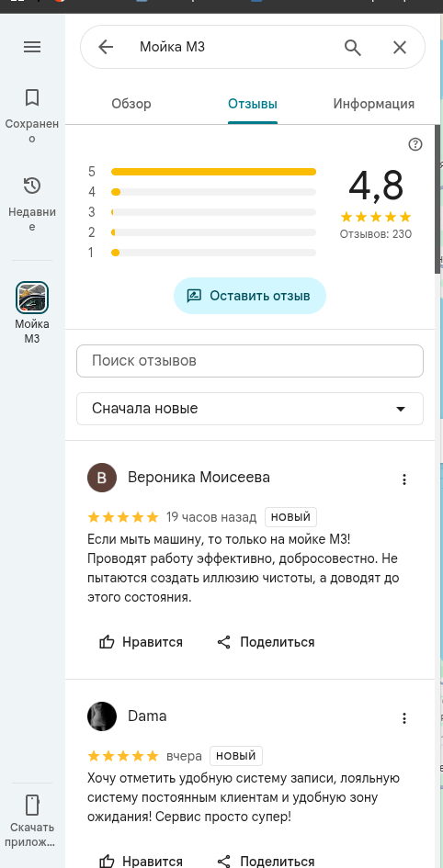The width and height of the screenshot is (443, 868).
Task: Switch to the Информация tab
Action: [x=374, y=104]
